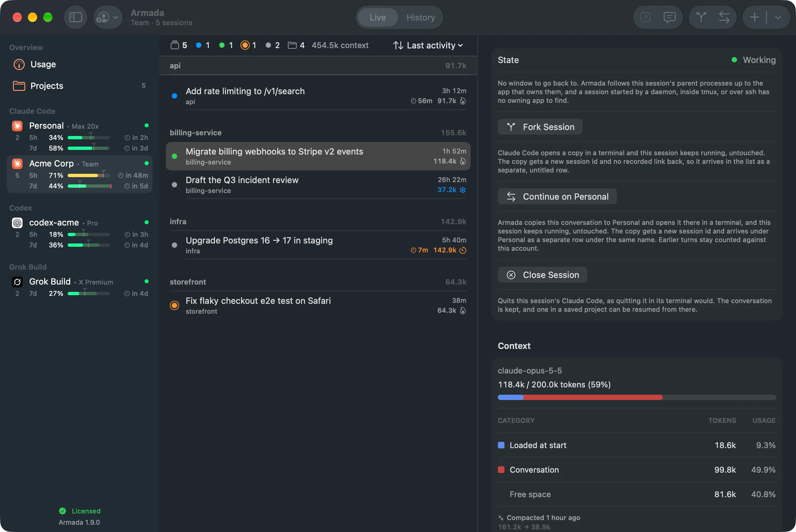
Task: Click the timer icon next to 142.9k
Action: pyautogui.click(x=462, y=250)
